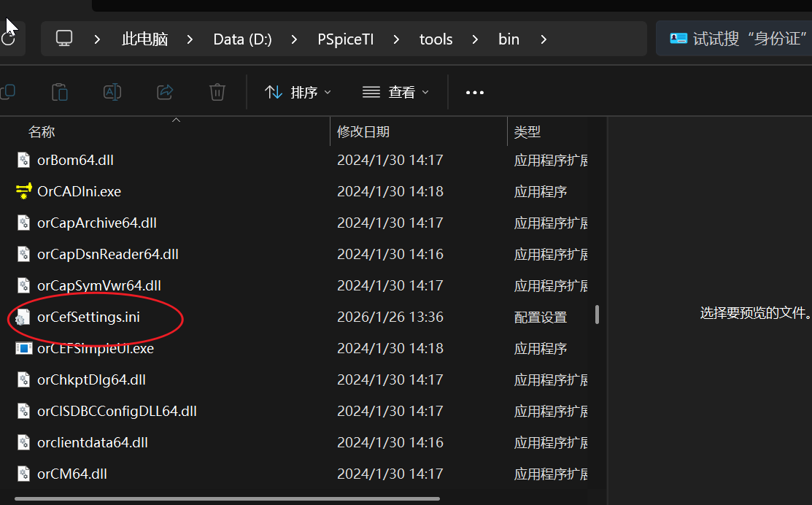Click the orclientdata64.dll file icon
This screenshot has width=812, height=505.
[x=24, y=442]
